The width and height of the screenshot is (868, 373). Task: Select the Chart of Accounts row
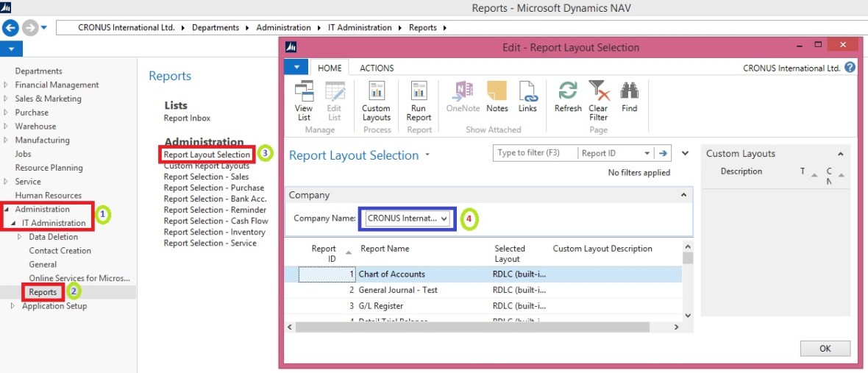tap(391, 274)
